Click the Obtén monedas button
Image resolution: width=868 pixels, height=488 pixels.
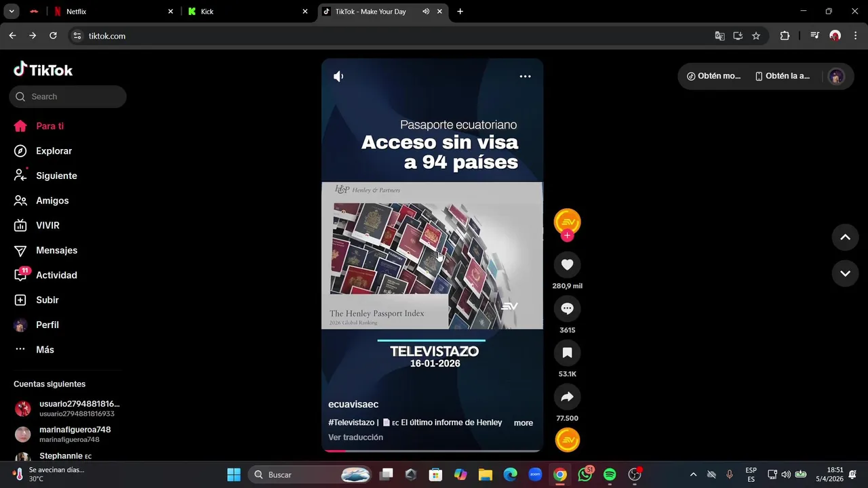[x=713, y=76]
